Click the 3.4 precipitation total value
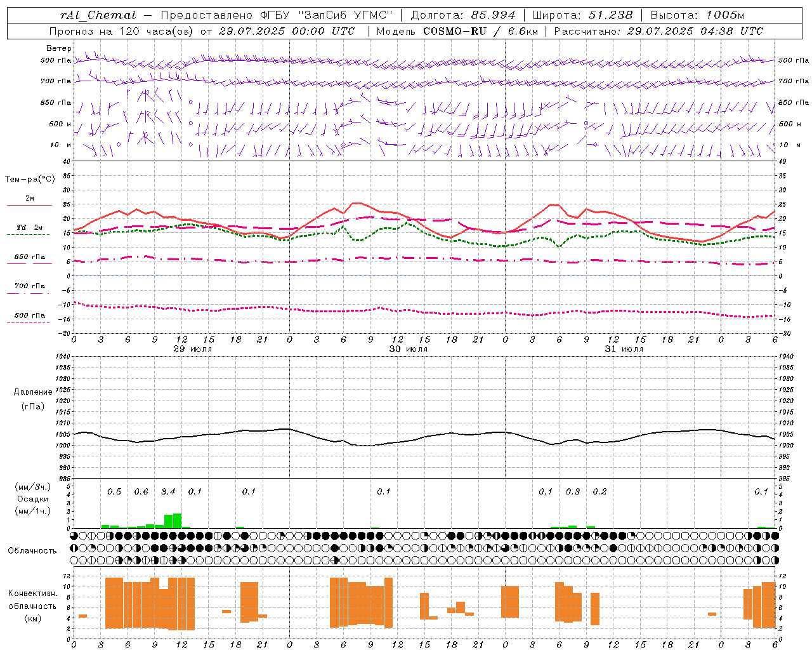The width and height of the screenshot is (812, 650). [x=168, y=491]
